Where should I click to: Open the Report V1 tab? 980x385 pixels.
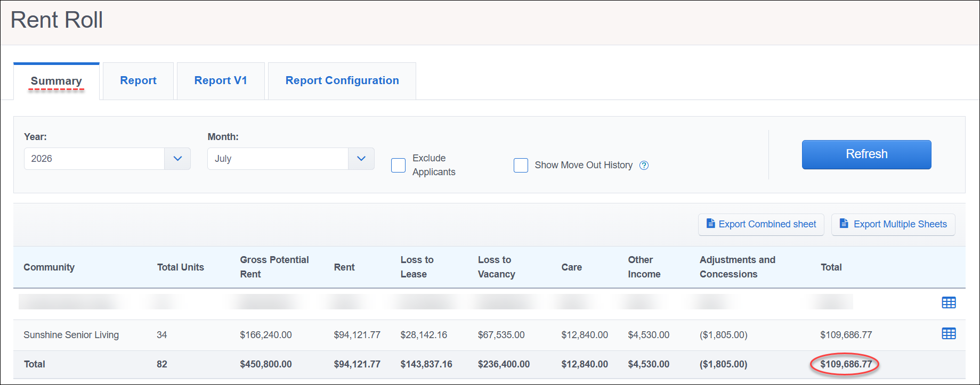point(221,81)
